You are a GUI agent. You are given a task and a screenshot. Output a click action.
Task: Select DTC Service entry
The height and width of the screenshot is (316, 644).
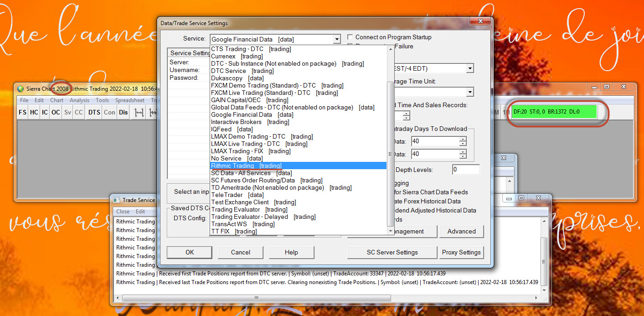pos(298,71)
